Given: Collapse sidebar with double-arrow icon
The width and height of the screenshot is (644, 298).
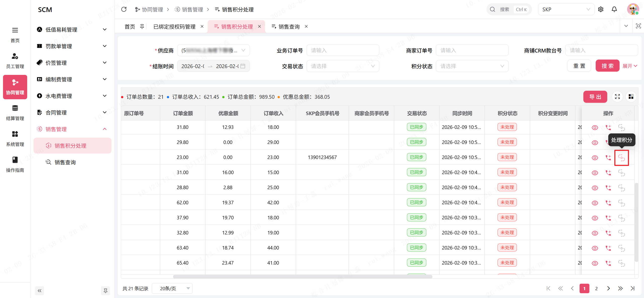Looking at the screenshot, I should pos(40,291).
